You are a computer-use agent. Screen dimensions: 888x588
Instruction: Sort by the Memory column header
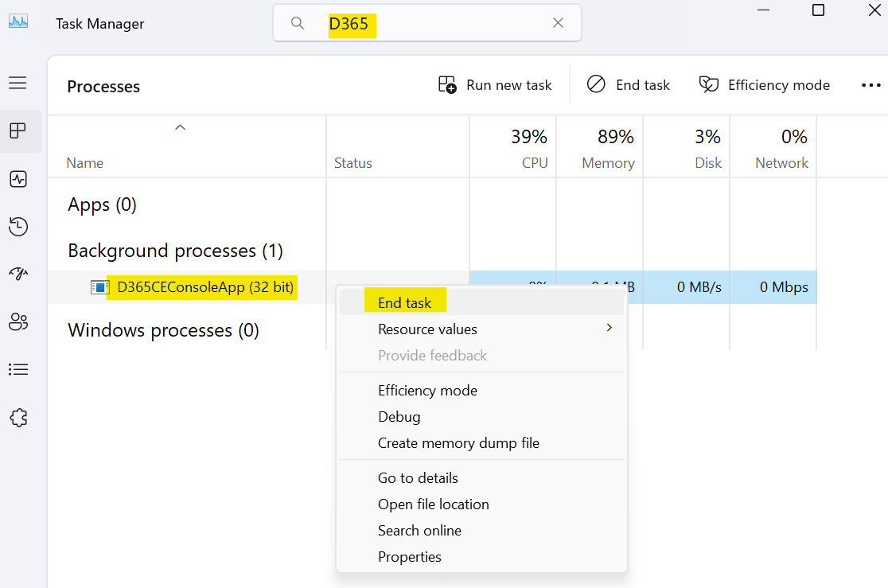[x=608, y=163]
